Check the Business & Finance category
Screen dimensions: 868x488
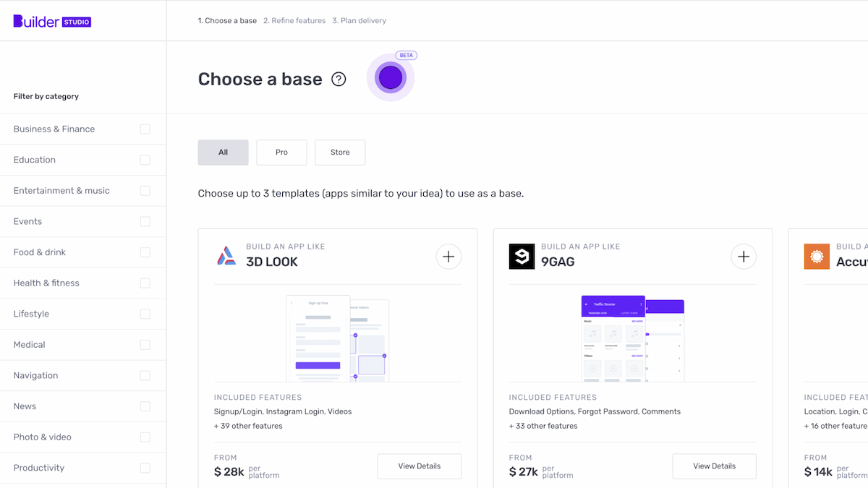tap(145, 129)
